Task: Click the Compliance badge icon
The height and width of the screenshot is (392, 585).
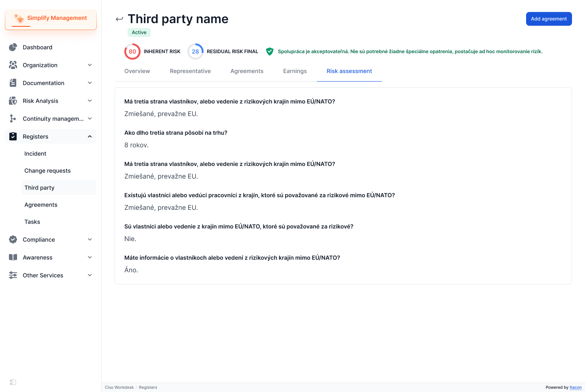Action: point(13,239)
